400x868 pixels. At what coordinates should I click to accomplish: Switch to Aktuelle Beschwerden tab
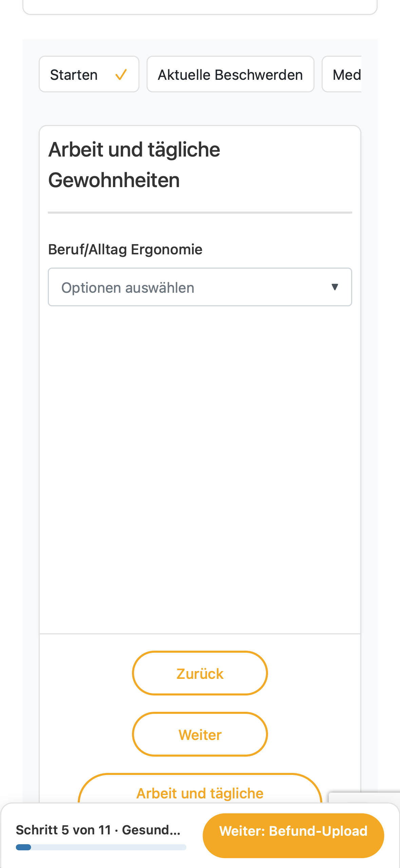[x=230, y=74]
